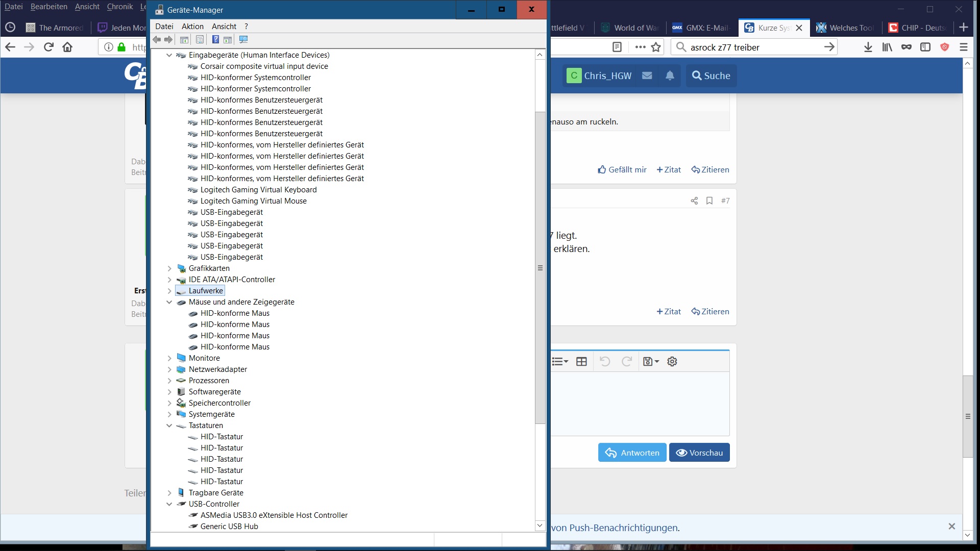Click show/hide console tree icon
This screenshot has width=980, height=551.
click(x=184, y=40)
